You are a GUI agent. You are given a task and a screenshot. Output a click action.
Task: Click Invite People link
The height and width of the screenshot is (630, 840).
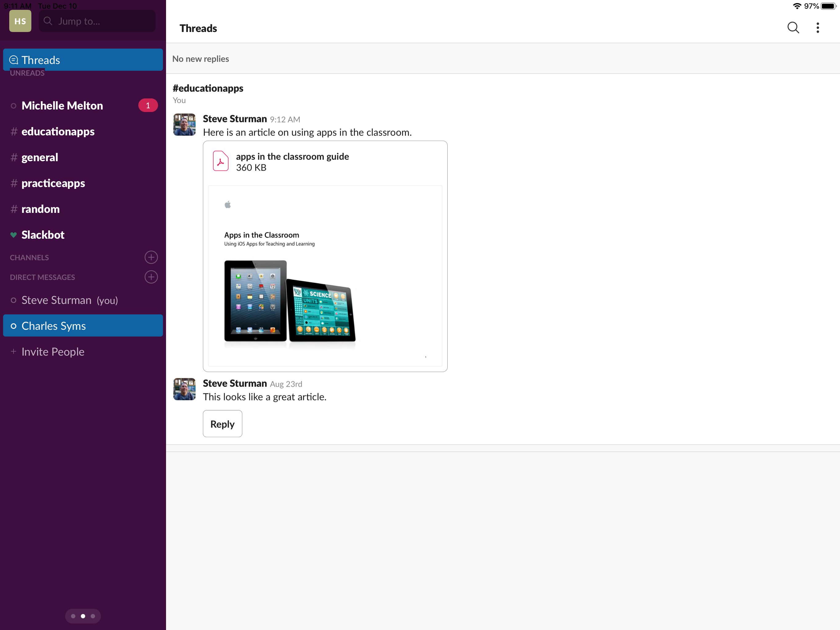pos(53,352)
